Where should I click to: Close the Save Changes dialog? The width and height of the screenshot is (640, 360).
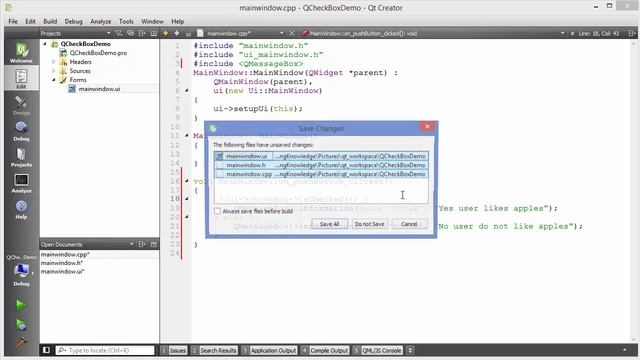[427, 127]
